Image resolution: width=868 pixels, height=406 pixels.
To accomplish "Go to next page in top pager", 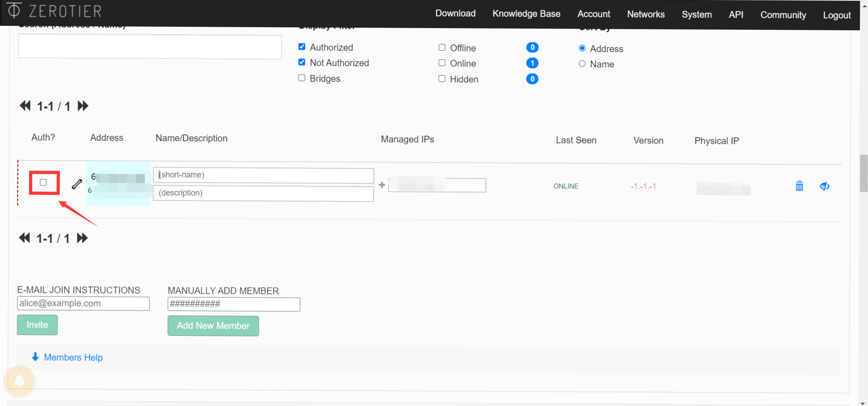I will [x=83, y=106].
